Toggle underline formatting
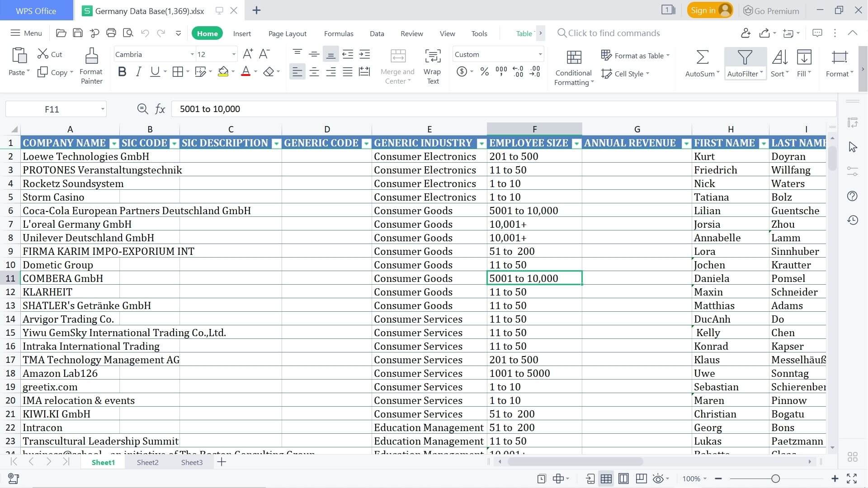The width and height of the screenshot is (868, 488). (155, 71)
